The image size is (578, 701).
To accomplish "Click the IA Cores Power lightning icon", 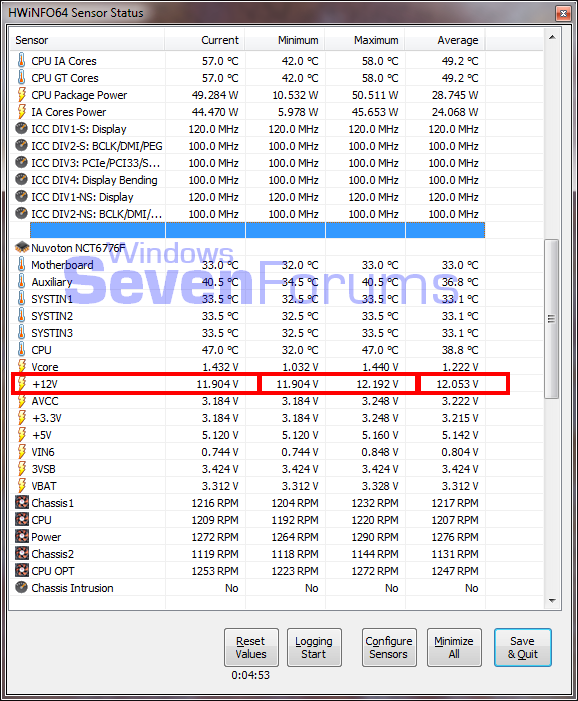I will coord(21,111).
